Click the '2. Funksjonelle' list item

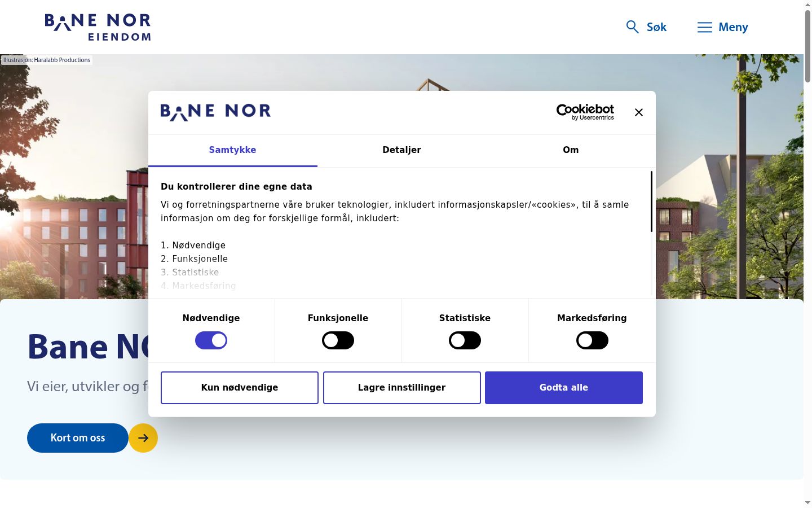tap(195, 259)
